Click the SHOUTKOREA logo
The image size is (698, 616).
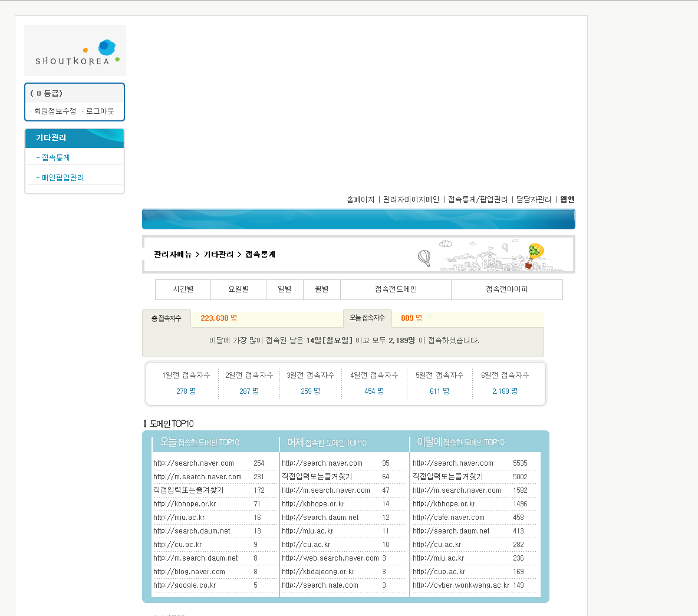click(75, 51)
